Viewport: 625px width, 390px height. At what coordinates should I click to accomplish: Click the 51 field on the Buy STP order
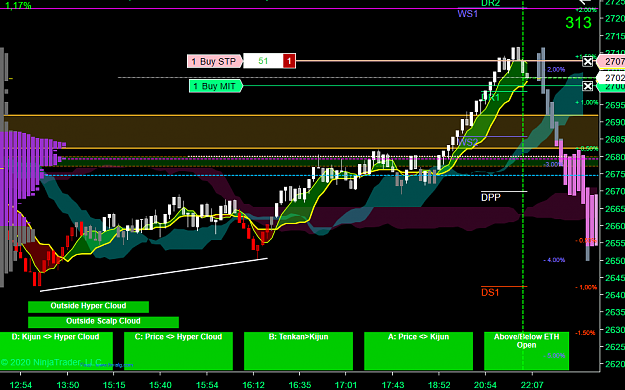pyautogui.click(x=263, y=61)
